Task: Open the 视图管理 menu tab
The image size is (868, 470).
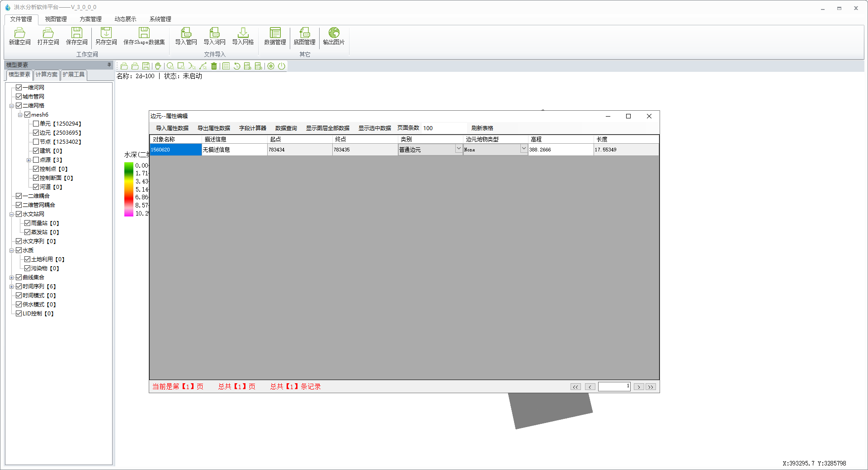Action: (x=56, y=19)
